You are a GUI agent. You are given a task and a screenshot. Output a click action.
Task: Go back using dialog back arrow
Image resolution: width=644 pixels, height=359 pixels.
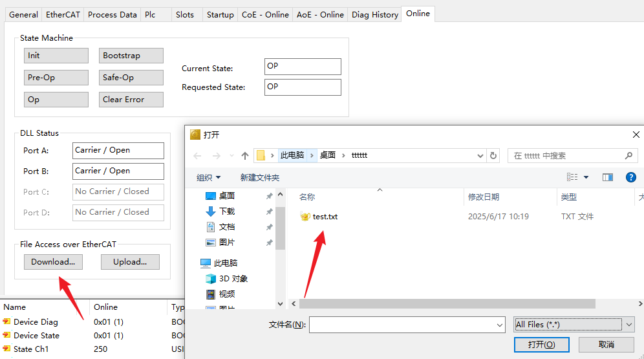198,156
